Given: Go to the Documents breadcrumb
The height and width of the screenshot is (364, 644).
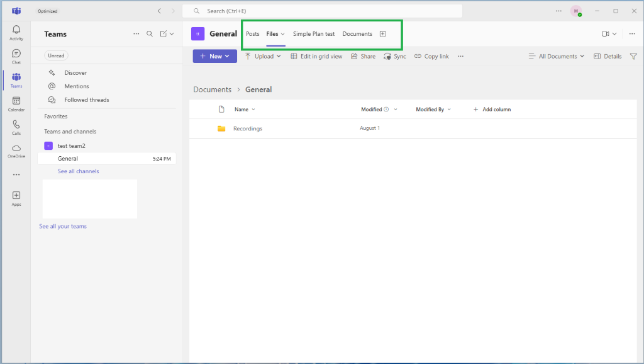Looking at the screenshot, I should pyautogui.click(x=213, y=89).
